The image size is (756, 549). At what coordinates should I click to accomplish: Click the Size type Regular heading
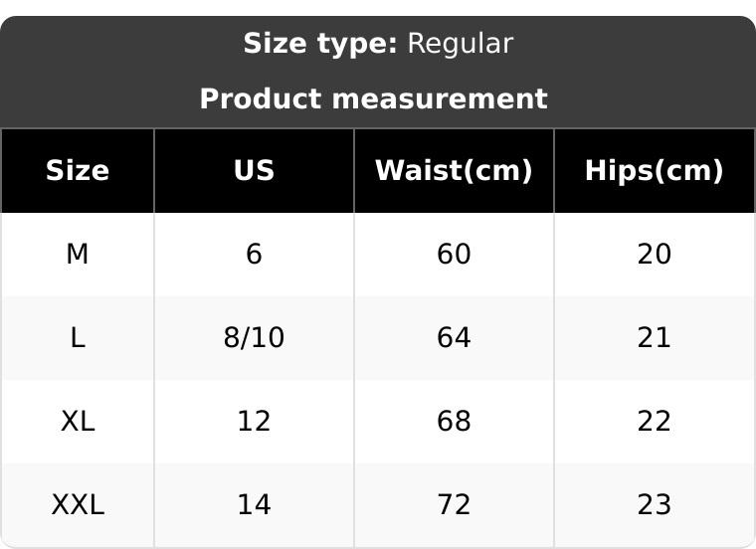[x=378, y=44]
